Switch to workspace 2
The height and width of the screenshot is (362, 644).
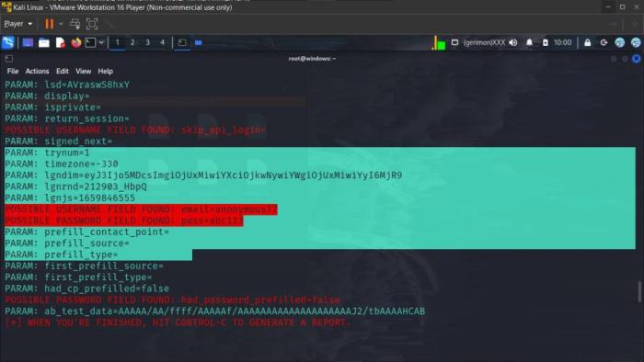[132, 42]
